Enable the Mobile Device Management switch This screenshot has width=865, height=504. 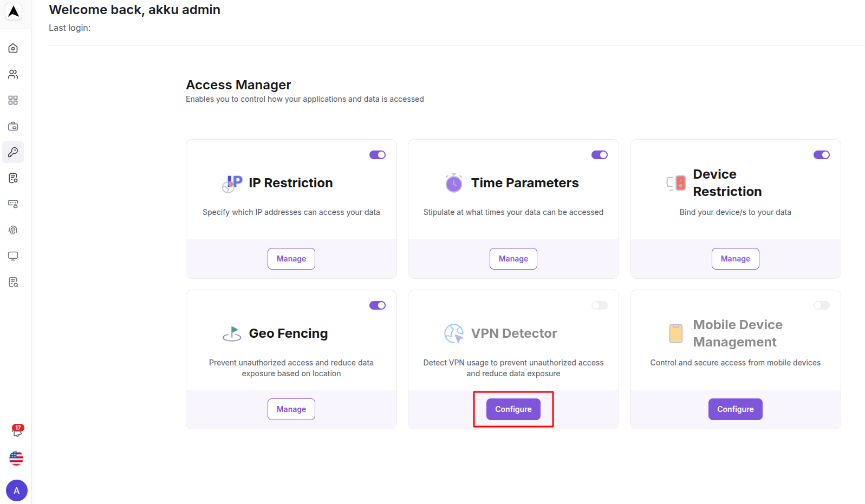822,305
